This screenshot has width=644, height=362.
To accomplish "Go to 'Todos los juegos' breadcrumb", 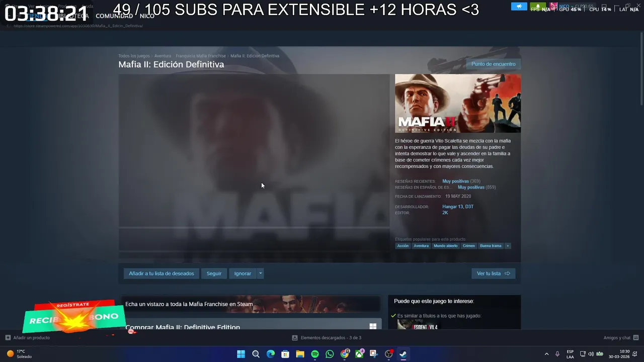I will pos(134,56).
